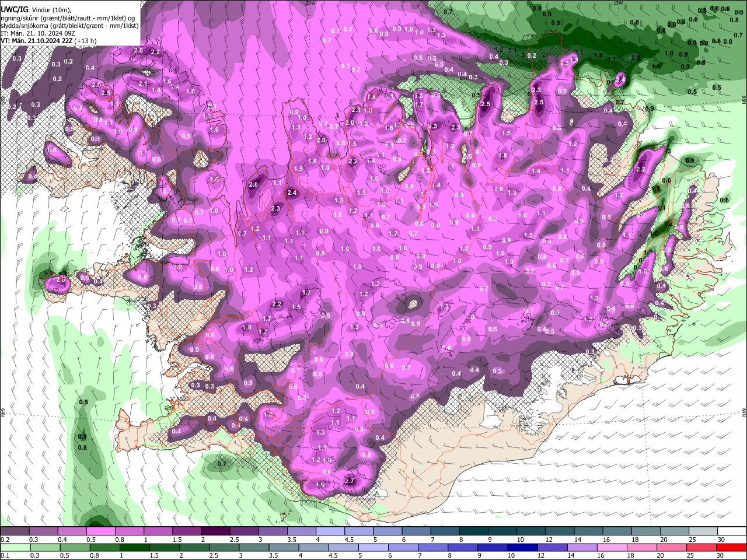This screenshot has width=747, height=560.
Task: Click the crimson 25 mm rain swatch
Action: click(701, 547)
